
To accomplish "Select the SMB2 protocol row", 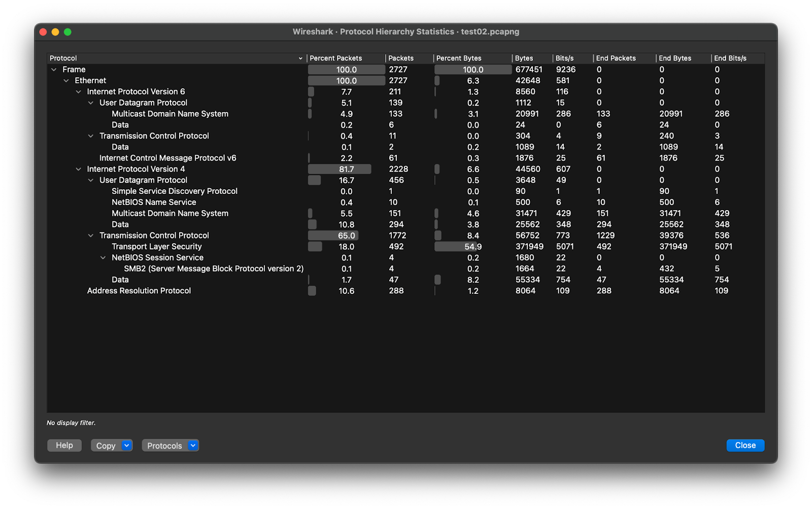I will pos(213,269).
